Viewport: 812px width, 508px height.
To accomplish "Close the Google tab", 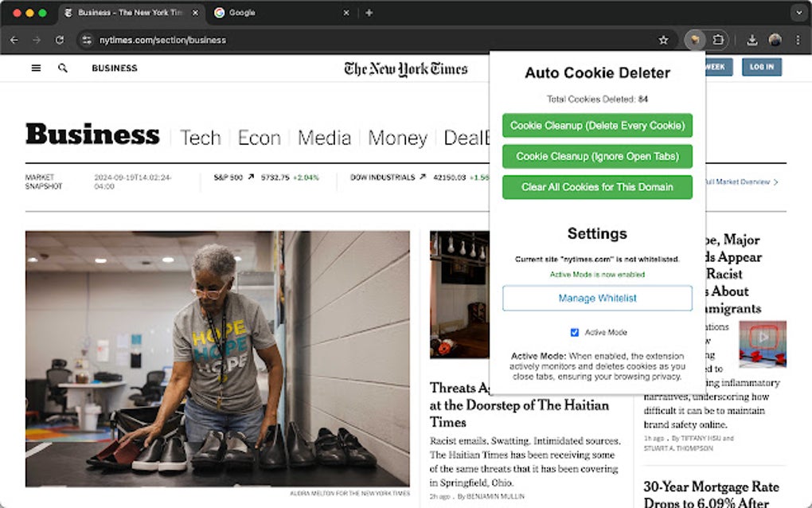I will 346,13.
